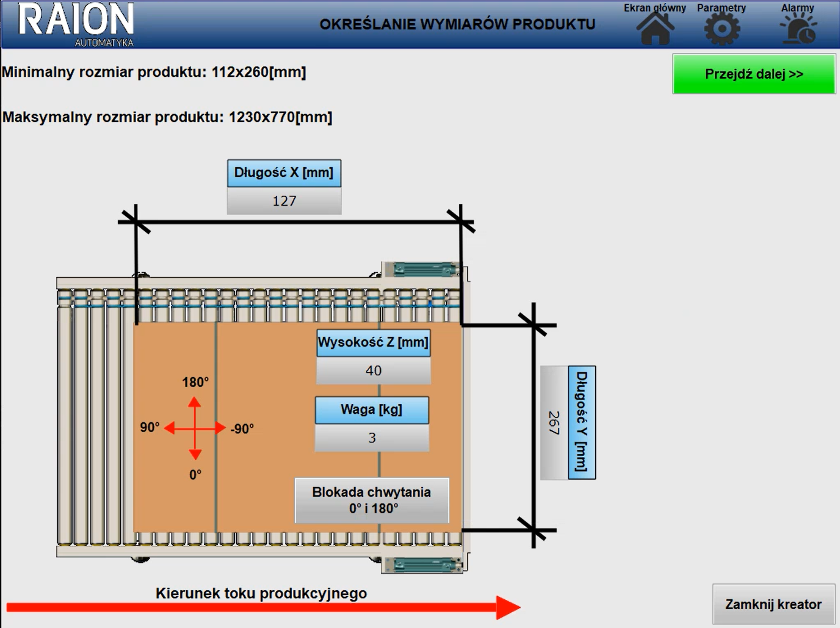Toggle Blokada chwytania 0° i 180°
840x628 pixels.
(372, 500)
